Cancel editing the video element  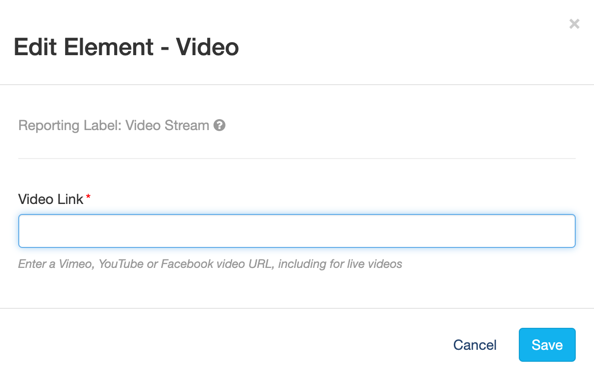tap(475, 345)
